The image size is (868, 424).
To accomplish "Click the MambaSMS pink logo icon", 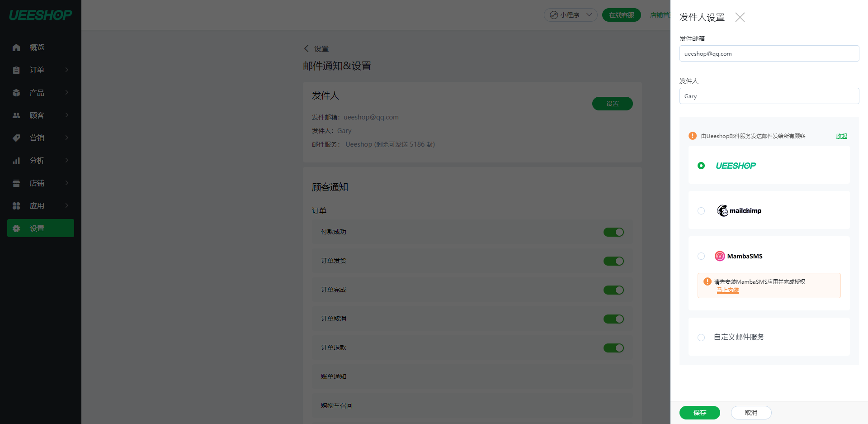I will [719, 256].
